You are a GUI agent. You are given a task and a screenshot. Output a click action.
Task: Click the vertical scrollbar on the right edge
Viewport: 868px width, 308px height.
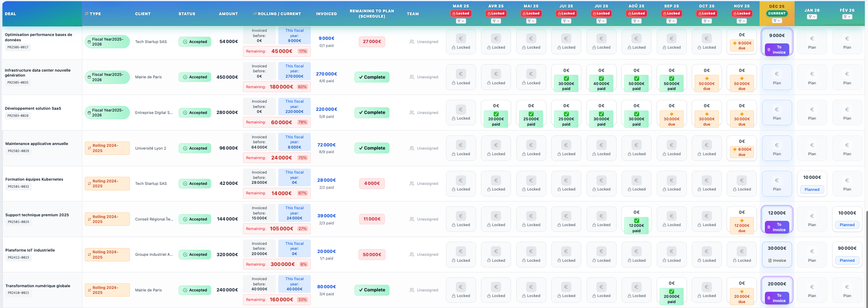point(867,259)
